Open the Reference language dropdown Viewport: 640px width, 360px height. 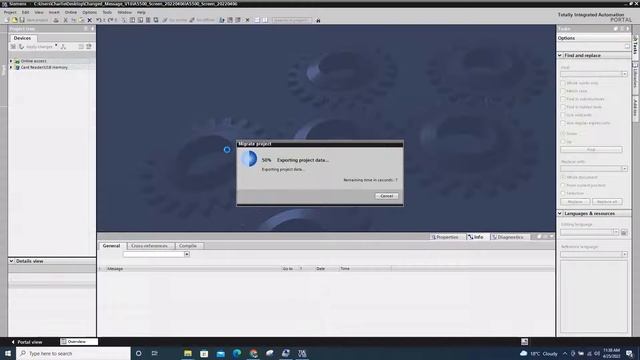[624, 254]
